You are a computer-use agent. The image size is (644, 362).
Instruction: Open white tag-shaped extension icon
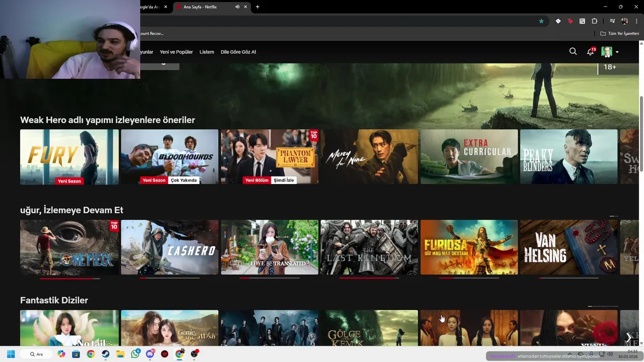click(x=558, y=21)
